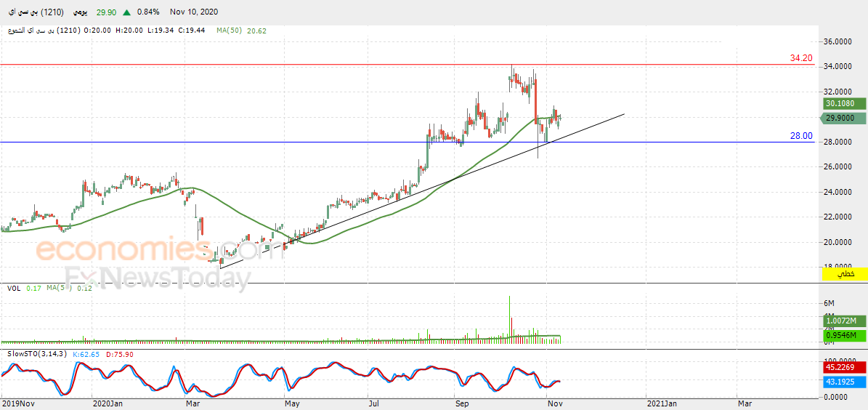
Task: Click the Nov 2020 time axis label
Action: (554, 404)
